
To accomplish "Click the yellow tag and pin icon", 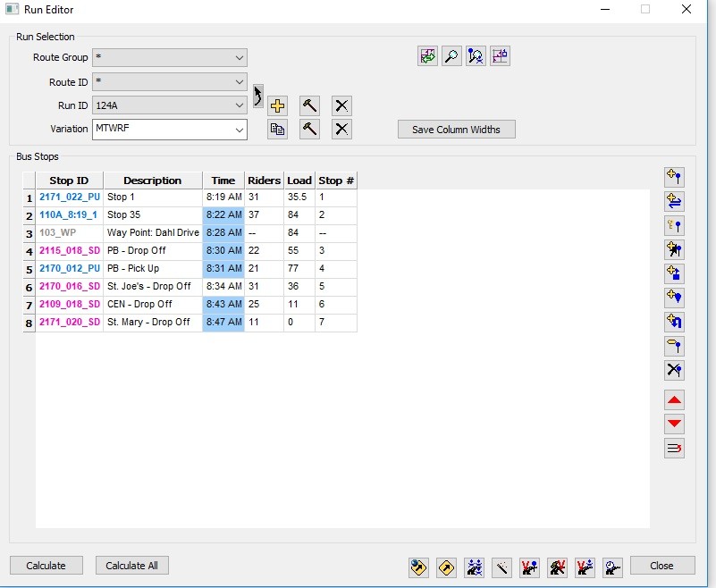I will (x=675, y=346).
